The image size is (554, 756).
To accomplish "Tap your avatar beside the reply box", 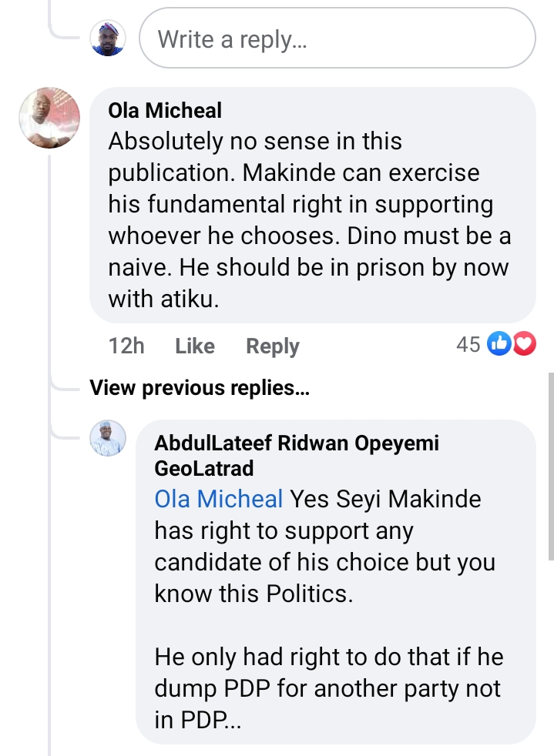I will click(x=107, y=38).
